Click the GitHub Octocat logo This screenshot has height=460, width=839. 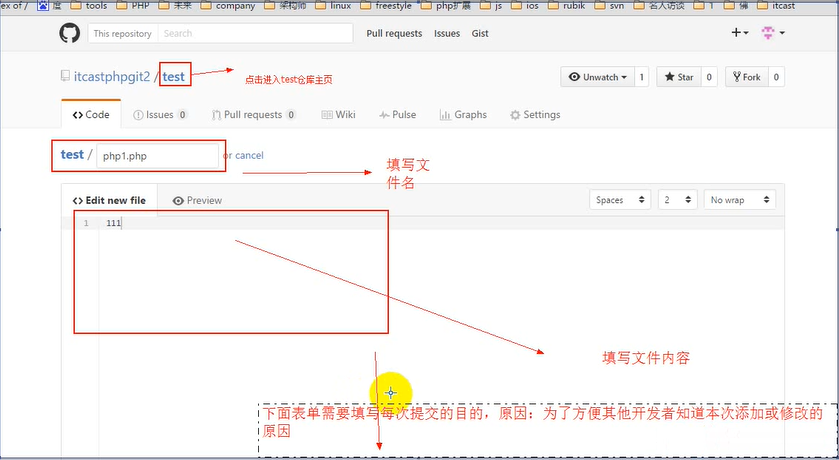pos(70,33)
